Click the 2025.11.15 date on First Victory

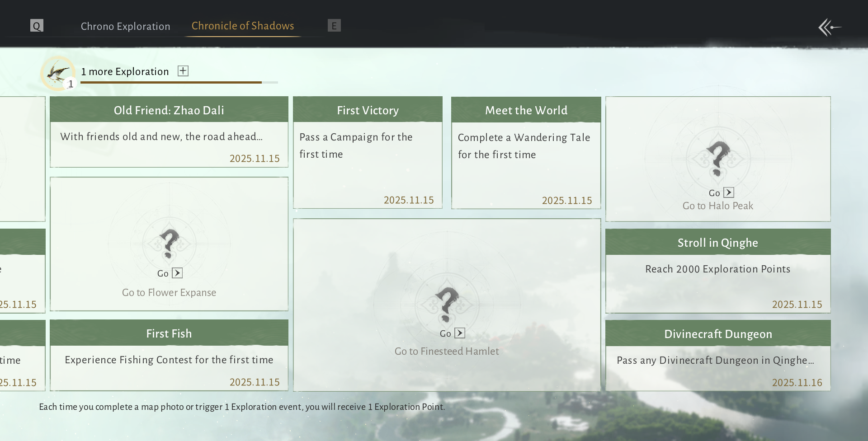click(409, 200)
